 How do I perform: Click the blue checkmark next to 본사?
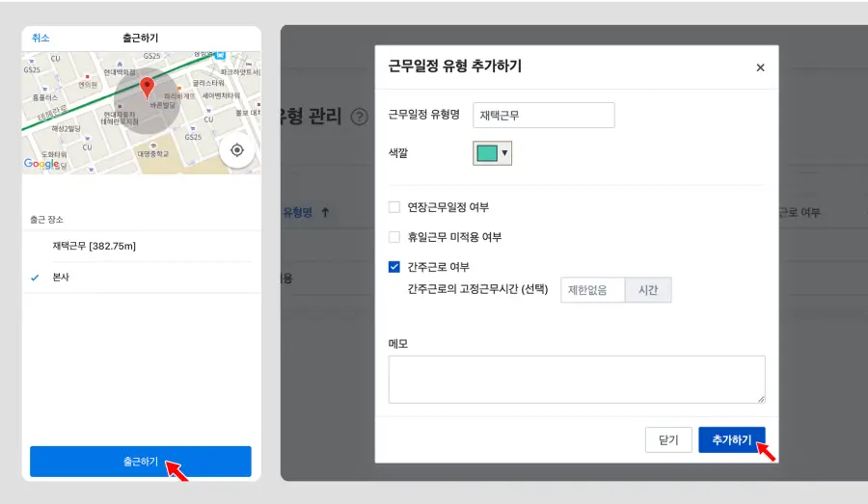click(x=35, y=278)
